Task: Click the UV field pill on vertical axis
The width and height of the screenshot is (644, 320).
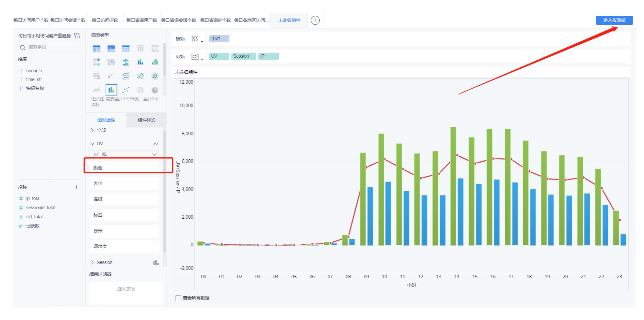Action: click(x=219, y=56)
